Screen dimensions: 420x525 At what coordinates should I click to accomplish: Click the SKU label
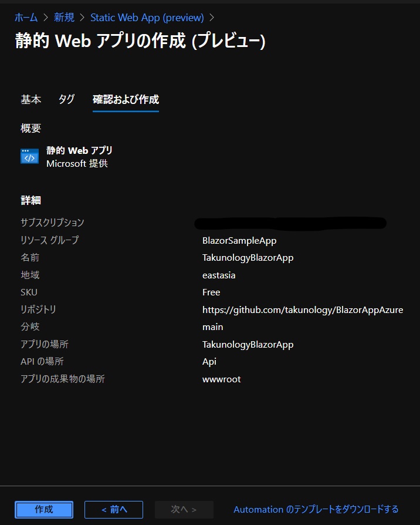[29, 292]
